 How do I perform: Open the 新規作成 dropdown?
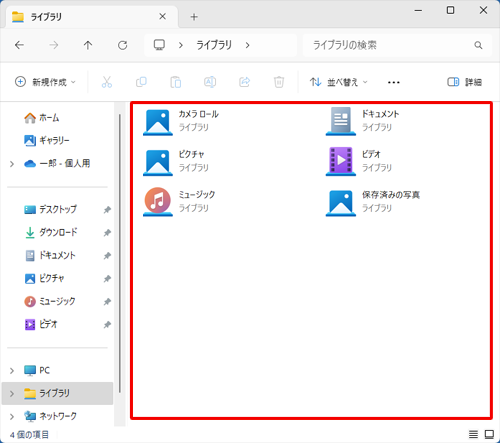[45, 82]
